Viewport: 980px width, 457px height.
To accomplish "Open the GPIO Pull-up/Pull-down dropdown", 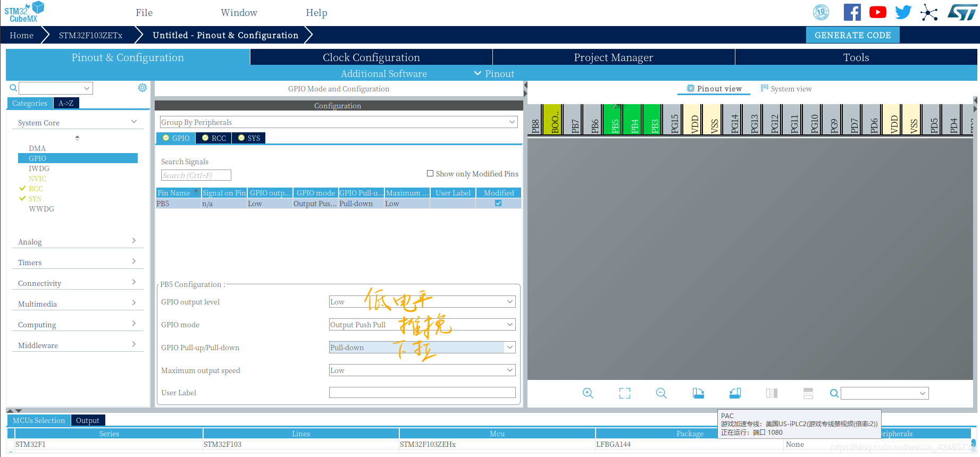I will [422, 348].
